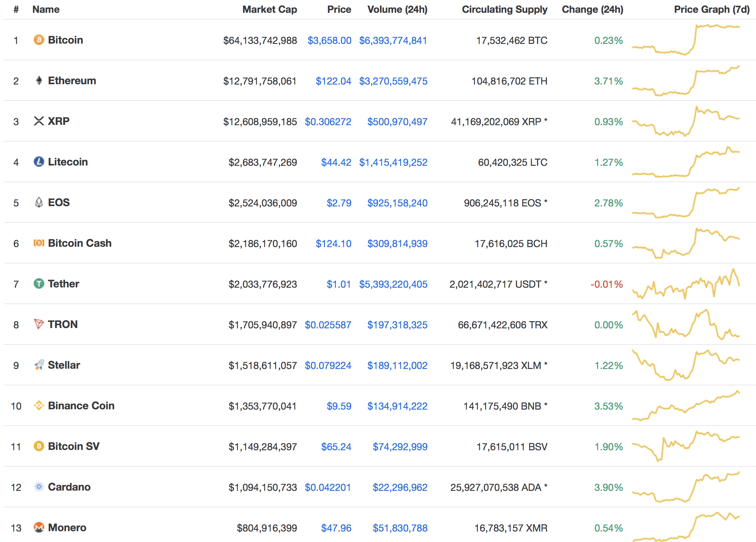Click the Monero logo icon
Image resolution: width=756 pixels, height=542 pixels.
click(39, 528)
